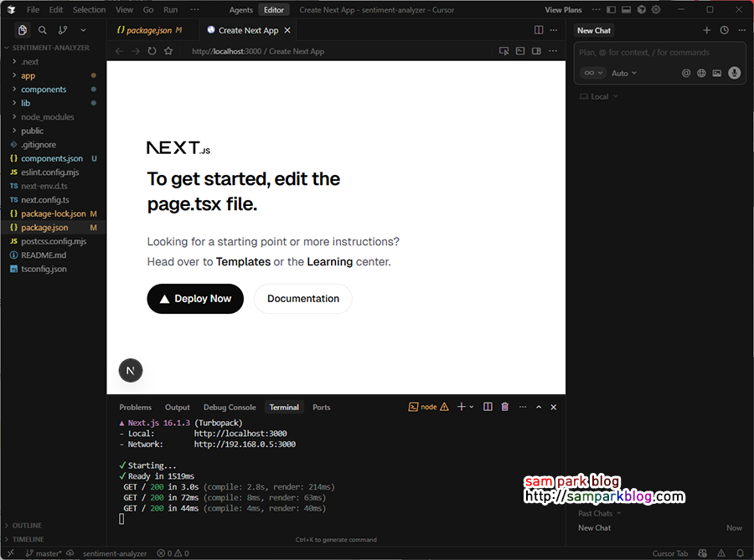Viewport: 754px width, 560px height.
Task: Open Cursor settings gear icon
Action: coord(656,9)
